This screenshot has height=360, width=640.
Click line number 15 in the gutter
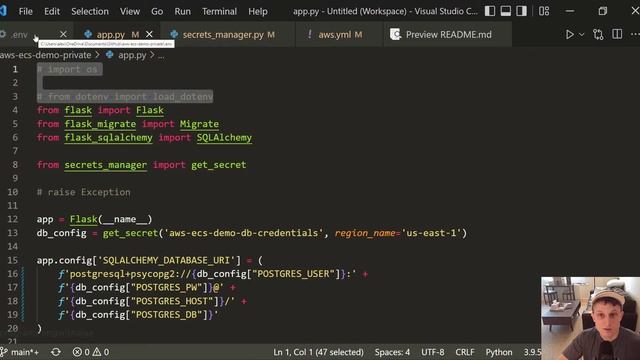(13, 260)
